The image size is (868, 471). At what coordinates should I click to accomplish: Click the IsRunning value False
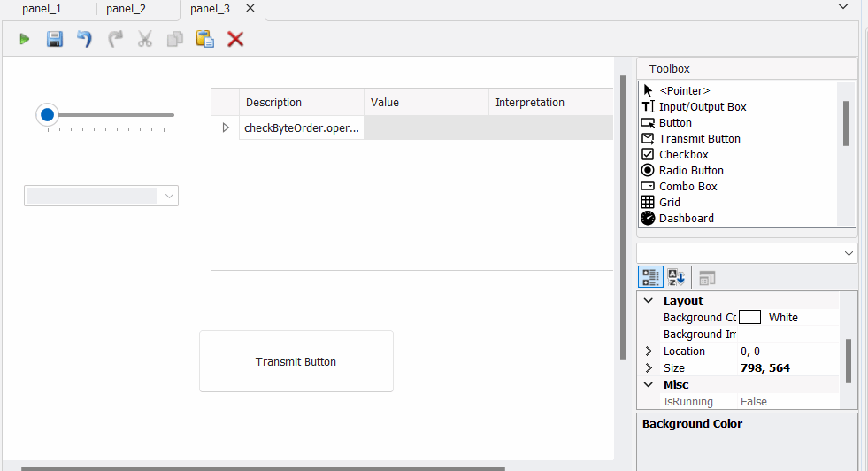click(754, 402)
